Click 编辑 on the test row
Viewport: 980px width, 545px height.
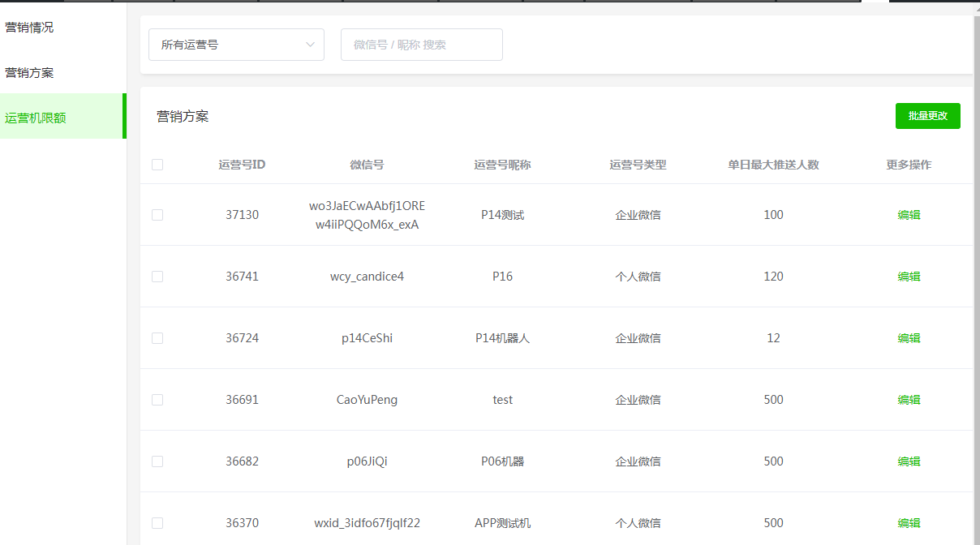(x=909, y=400)
